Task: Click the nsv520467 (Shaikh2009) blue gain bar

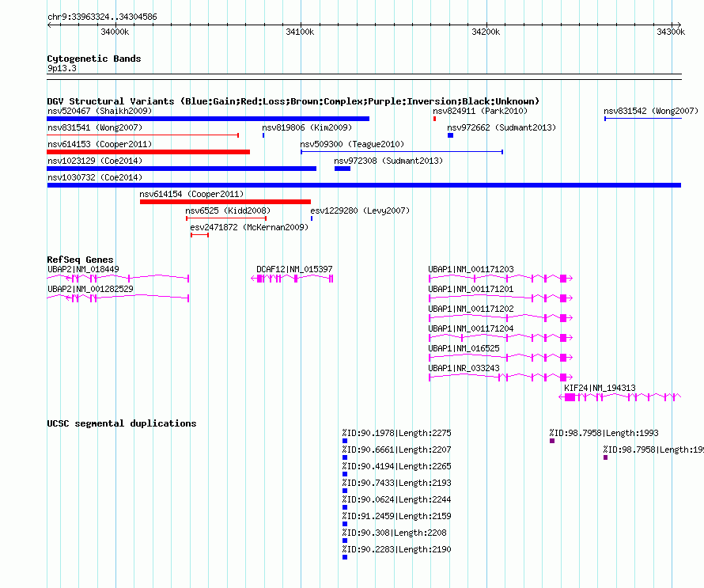Action: pos(208,119)
